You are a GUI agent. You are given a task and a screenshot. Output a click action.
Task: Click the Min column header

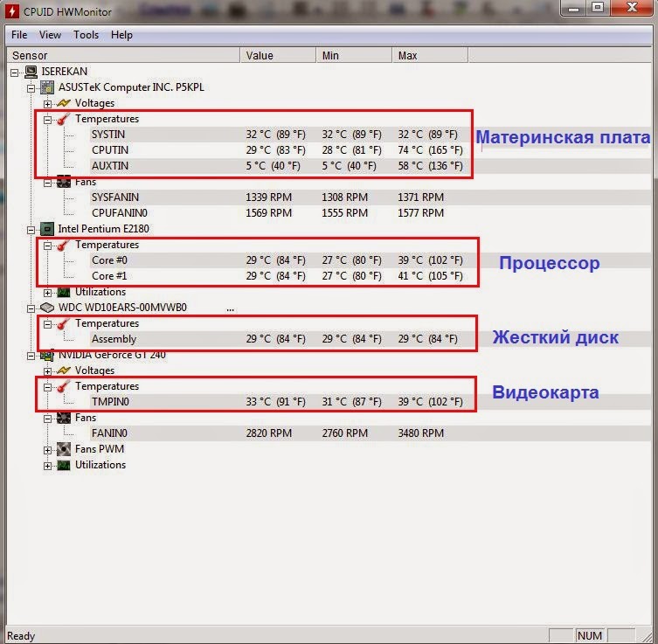tap(354, 55)
